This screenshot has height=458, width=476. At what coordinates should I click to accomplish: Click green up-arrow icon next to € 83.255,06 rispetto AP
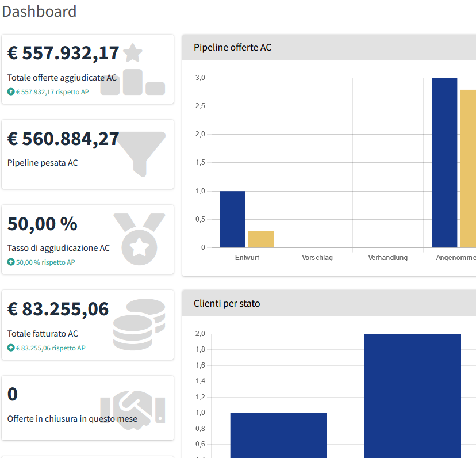point(11,348)
